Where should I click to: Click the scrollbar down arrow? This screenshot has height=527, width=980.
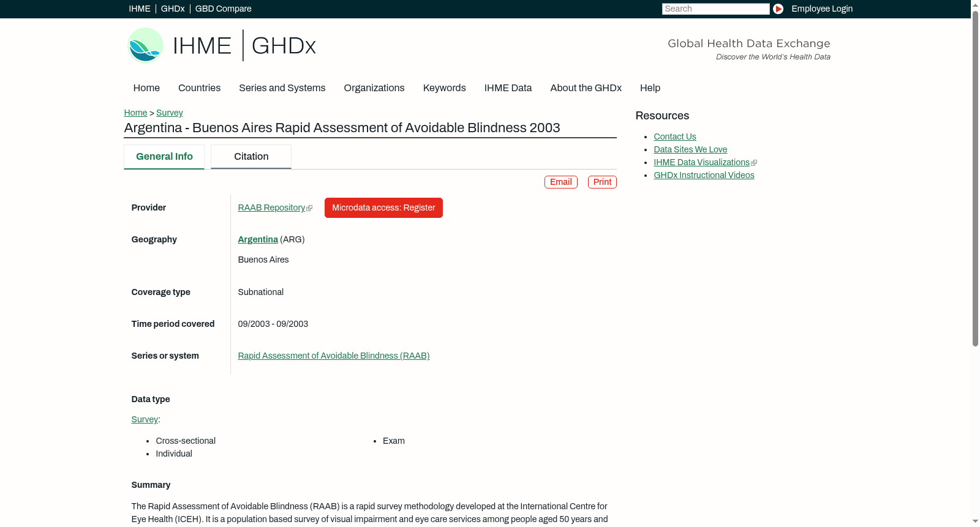[x=975, y=521]
